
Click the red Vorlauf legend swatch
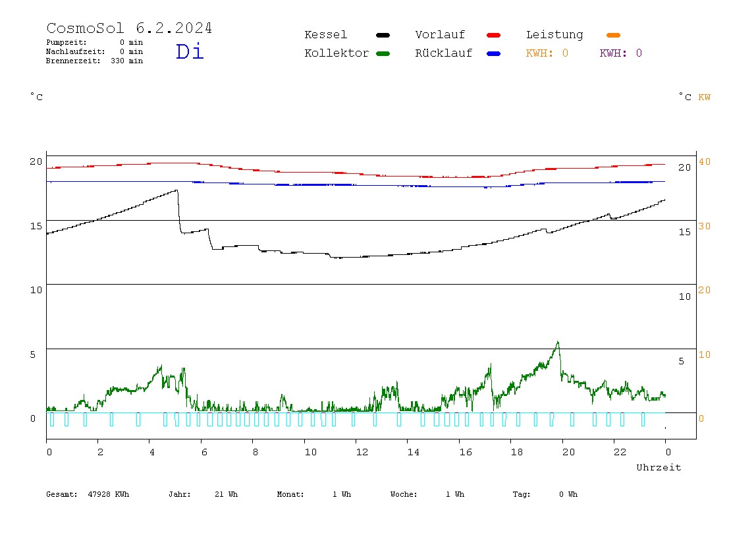click(494, 35)
